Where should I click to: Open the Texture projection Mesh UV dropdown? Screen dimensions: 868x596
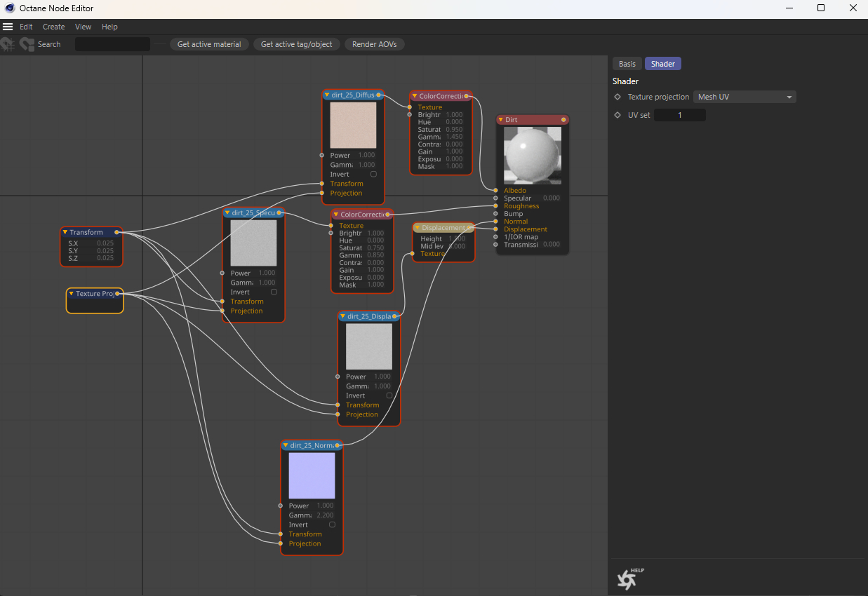point(745,97)
